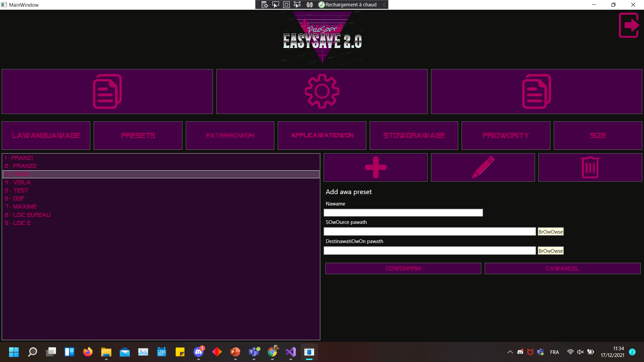Open the right document panel icon
644x362 pixels.
(x=536, y=91)
